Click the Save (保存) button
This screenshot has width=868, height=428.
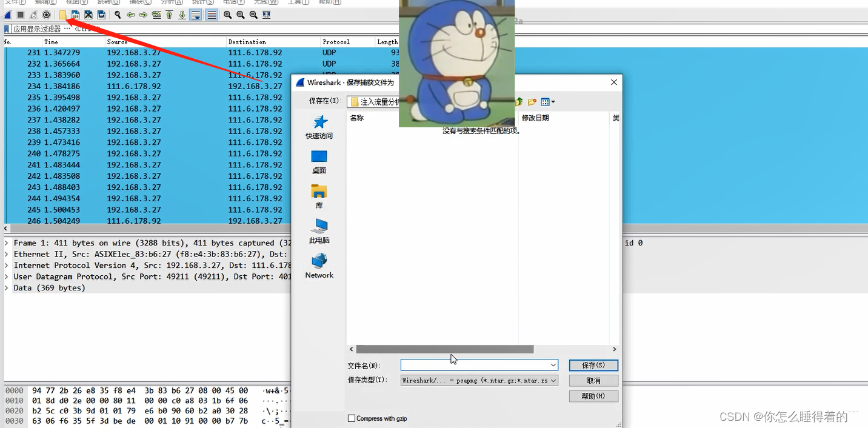point(593,365)
